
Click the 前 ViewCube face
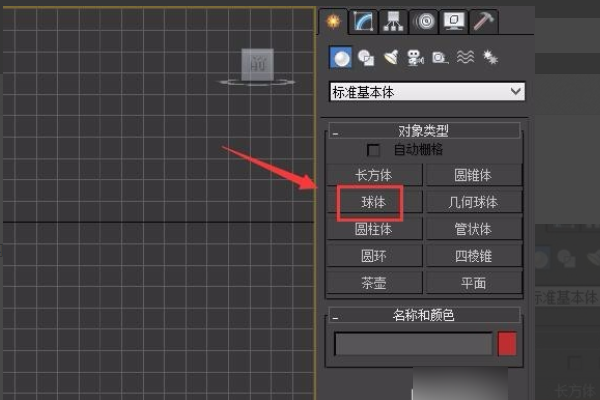[258, 64]
